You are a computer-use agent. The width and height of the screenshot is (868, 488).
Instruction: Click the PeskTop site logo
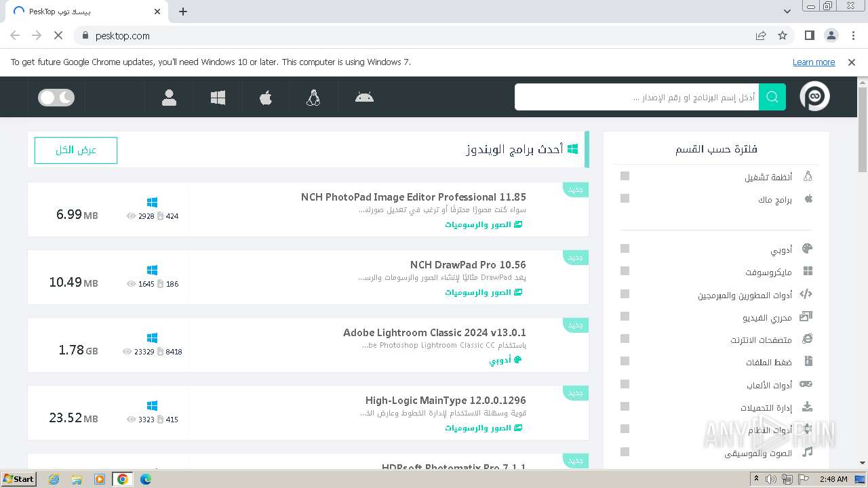[x=814, y=97]
